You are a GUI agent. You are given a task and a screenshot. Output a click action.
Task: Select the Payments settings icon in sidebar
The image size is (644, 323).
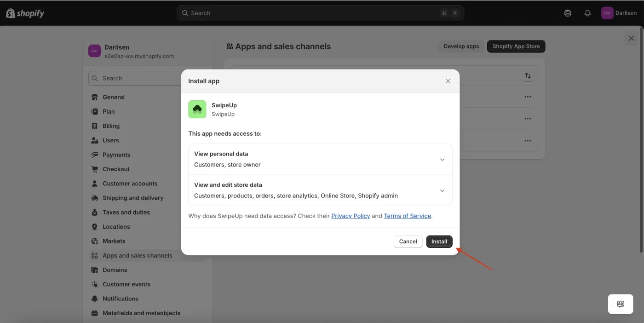[x=96, y=155]
